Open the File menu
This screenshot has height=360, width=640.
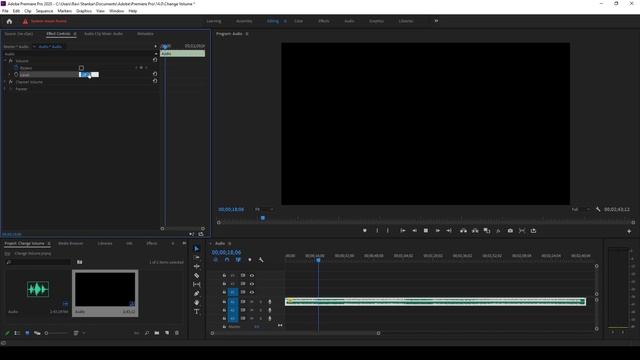coord(5,11)
